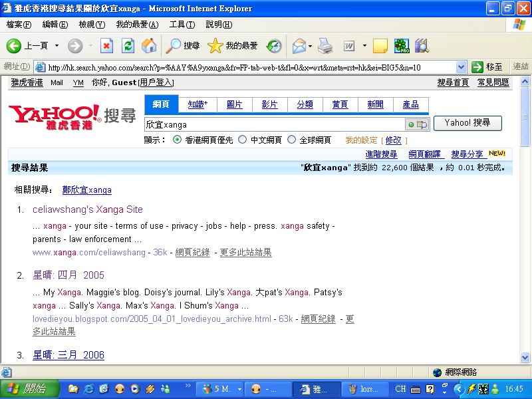Click the Mail envelope toolbar icon
The width and height of the screenshot is (532, 399).
tap(299, 45)
